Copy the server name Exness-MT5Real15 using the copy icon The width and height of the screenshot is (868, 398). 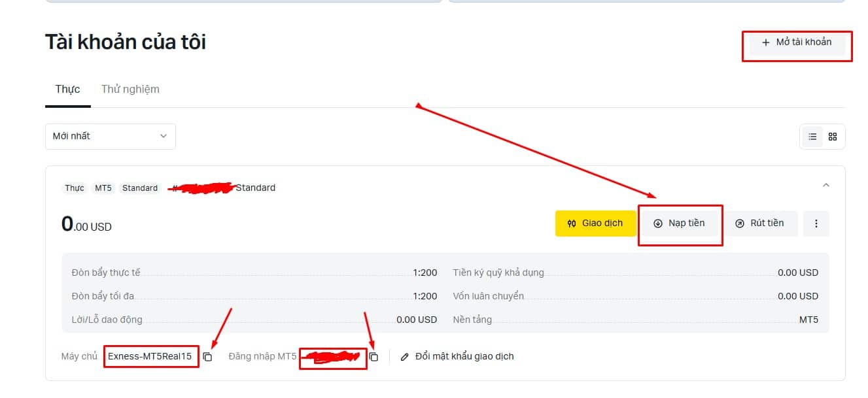(x=207, y=357)
